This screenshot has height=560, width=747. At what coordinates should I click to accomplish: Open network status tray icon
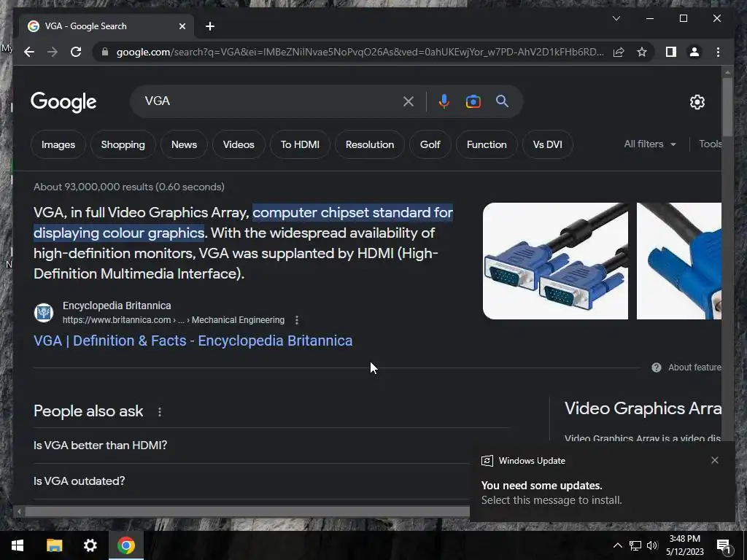[635, 545]
